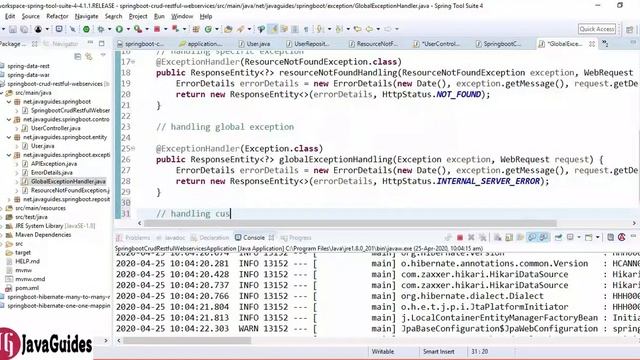The height and width of the screenshot is (360, 640).
Task: Click the Save All toolbar icon
Action: pyautogui.click(x=24, y=29)
